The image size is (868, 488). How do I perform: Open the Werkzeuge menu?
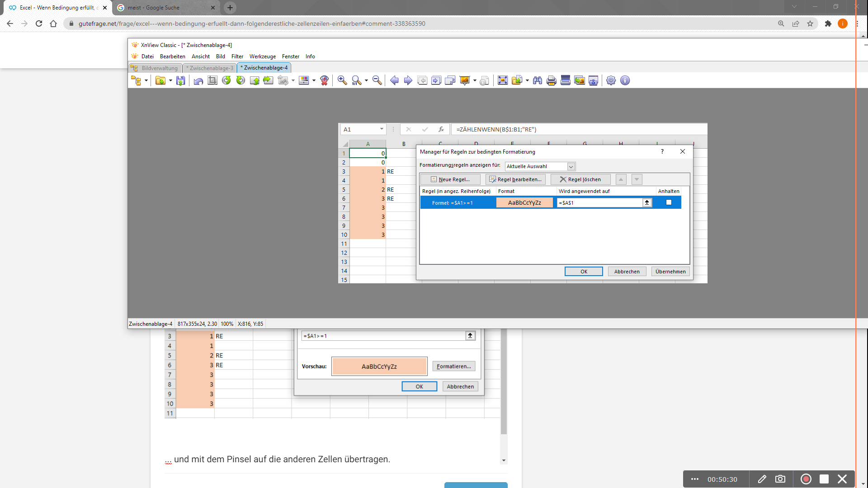(x=262, y=56)
